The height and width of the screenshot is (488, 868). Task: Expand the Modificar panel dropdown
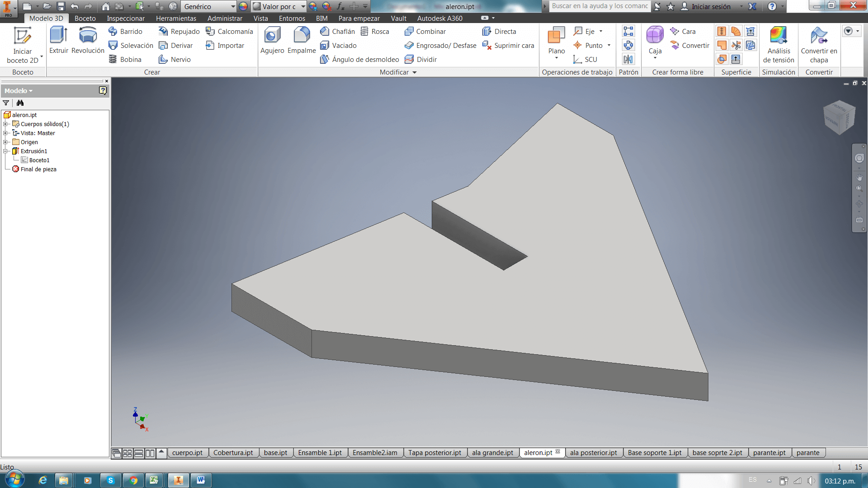pyautogui.click(x=414, y=72)
